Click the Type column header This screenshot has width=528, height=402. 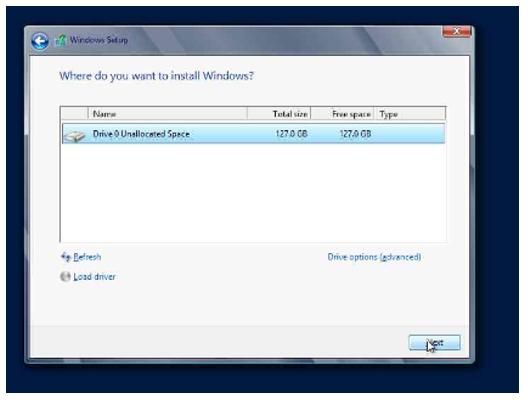410,114
